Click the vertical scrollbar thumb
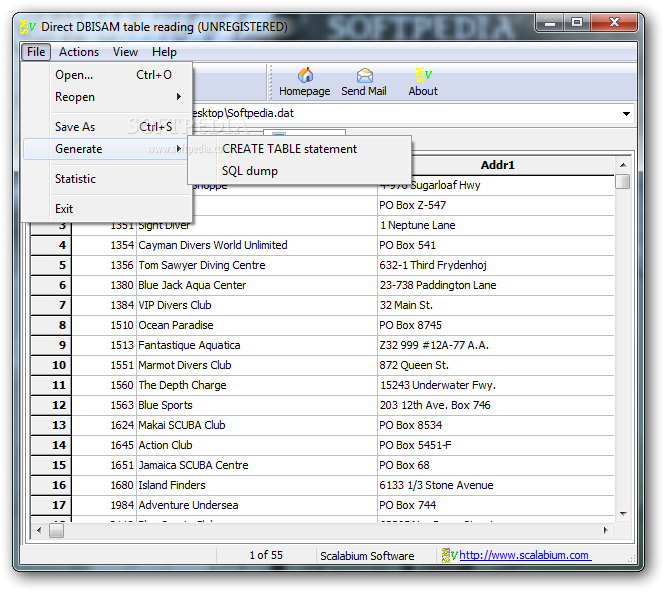 (x=623, y=181)
